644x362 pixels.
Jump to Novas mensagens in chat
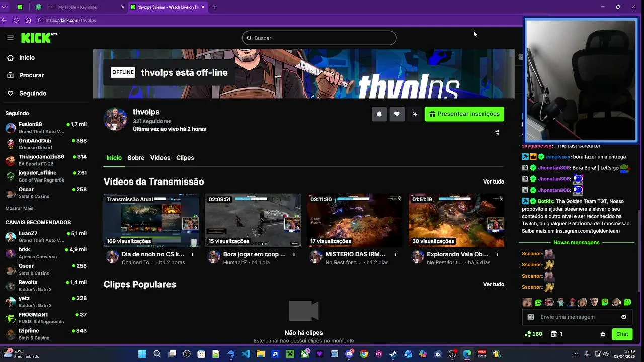click(577, 242)
